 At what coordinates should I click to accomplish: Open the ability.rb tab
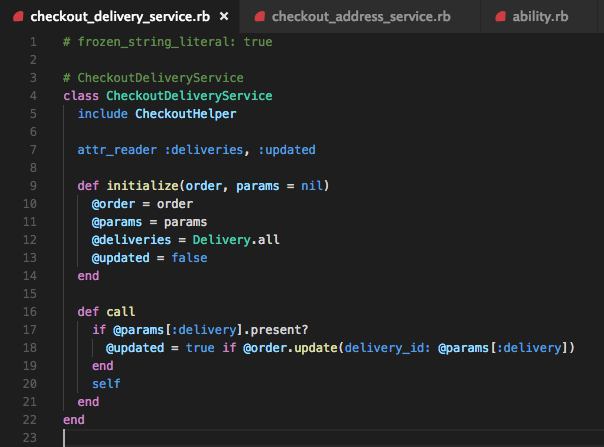coord(539,17)
